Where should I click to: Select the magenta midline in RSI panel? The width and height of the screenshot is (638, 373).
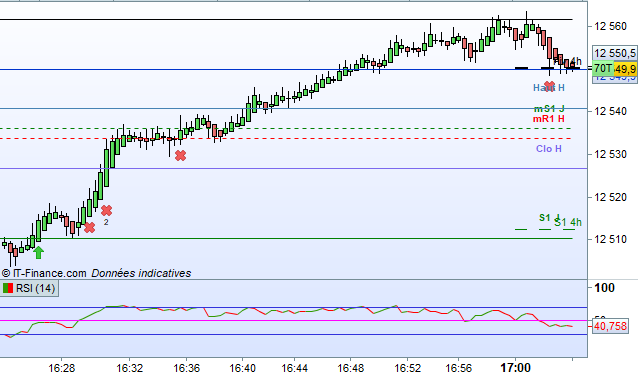(x=294, y=321)
